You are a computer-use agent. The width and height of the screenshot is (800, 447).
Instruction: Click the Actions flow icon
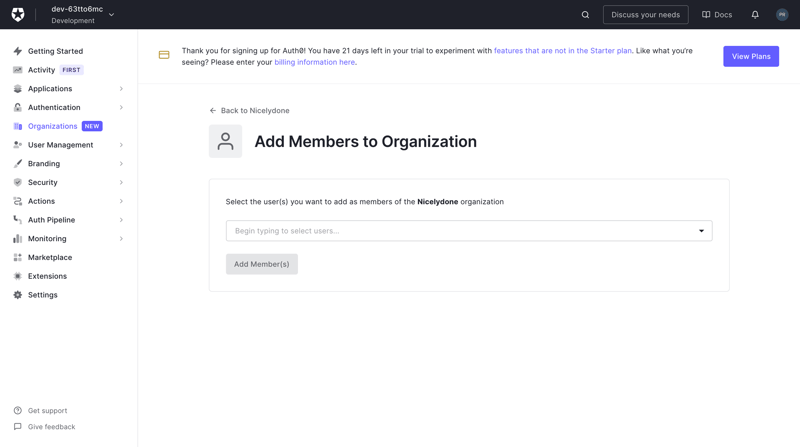click(x=18, y=201)
